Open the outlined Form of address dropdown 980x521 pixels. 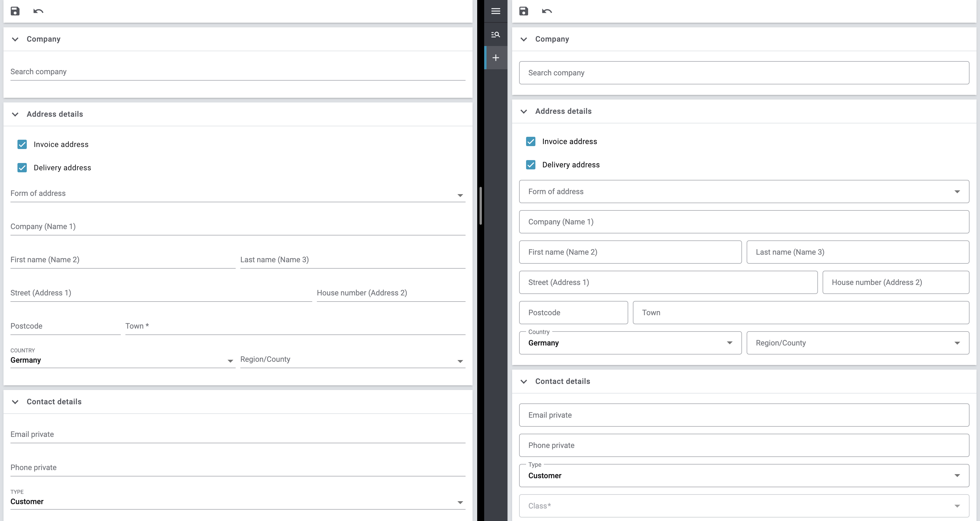point(744,192)
